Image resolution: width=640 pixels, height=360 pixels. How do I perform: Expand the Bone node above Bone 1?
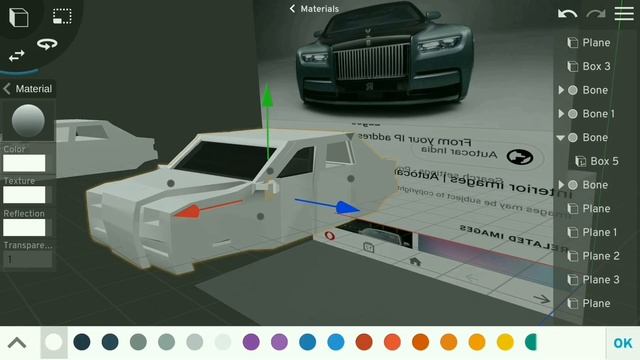pyautogui.click(x=561, y=90)
